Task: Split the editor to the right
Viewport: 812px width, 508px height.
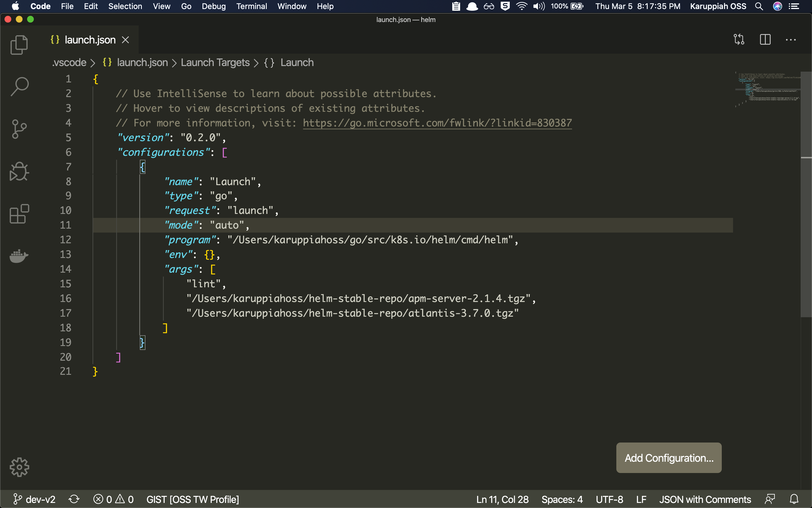Action: [x=765, y=40]
